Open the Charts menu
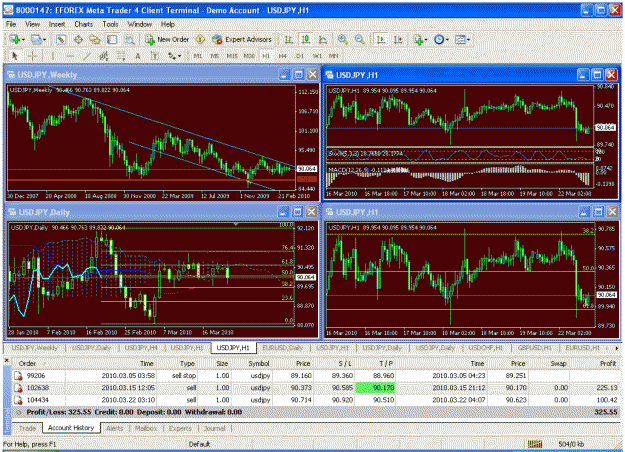Viewport: 625px width, 452px height. coord(83,24)
